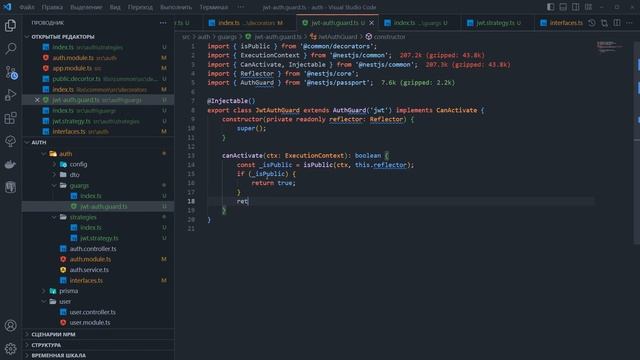Open the Search view in the activity bar
The image size is (640, 360).
[x=11, y=49]
